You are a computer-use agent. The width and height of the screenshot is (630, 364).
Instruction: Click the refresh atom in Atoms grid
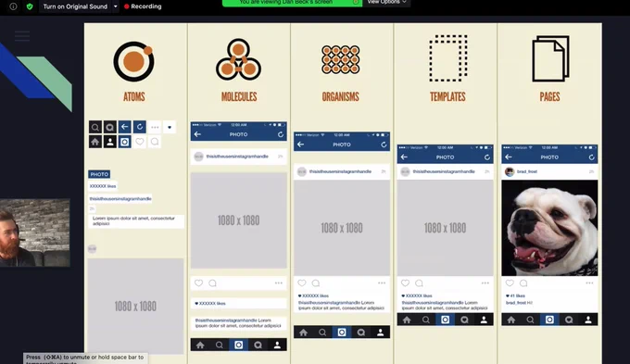[139, 127]
